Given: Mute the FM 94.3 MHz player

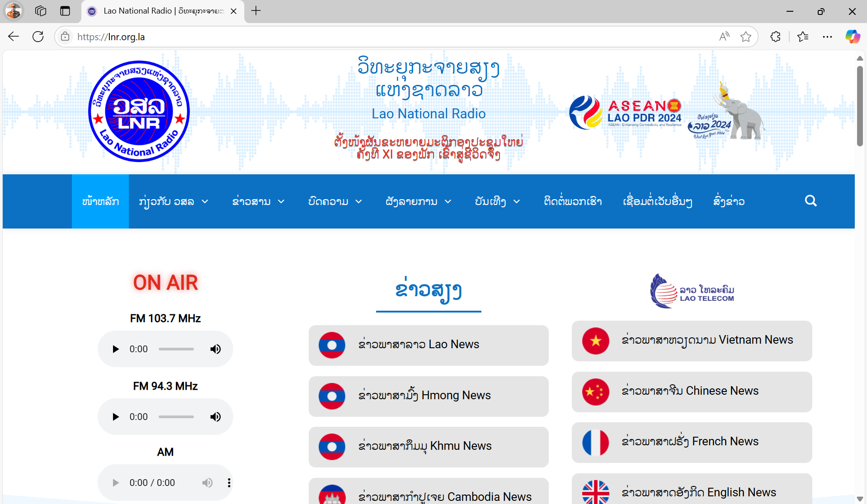Looking at the screenshot, I should [x=216, y=417].
